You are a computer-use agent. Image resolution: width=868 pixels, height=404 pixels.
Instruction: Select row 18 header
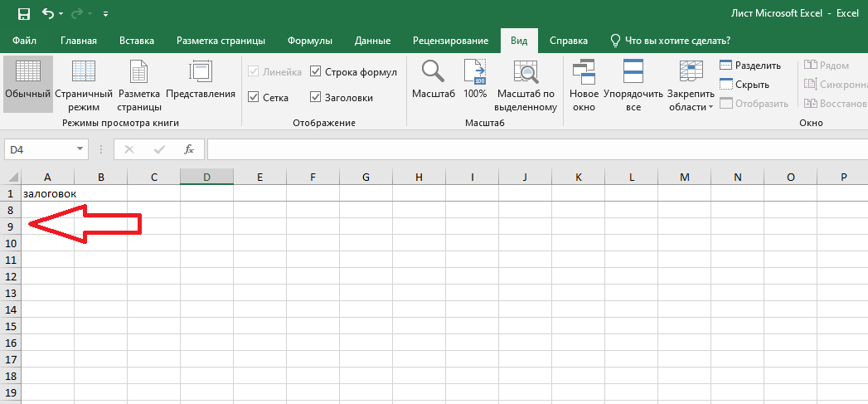point(11,376)
